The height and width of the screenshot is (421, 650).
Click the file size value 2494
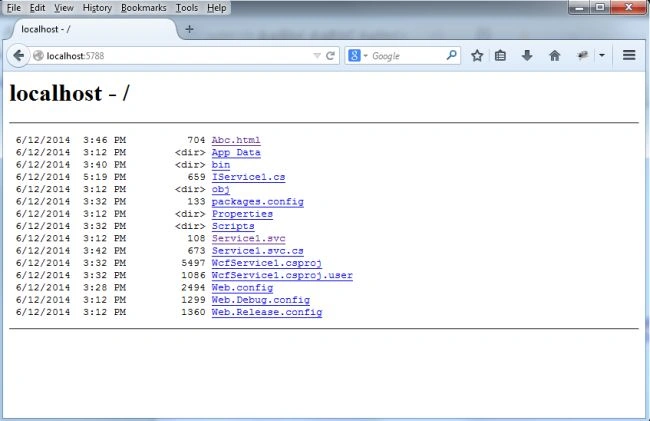(x=193, y=288)
